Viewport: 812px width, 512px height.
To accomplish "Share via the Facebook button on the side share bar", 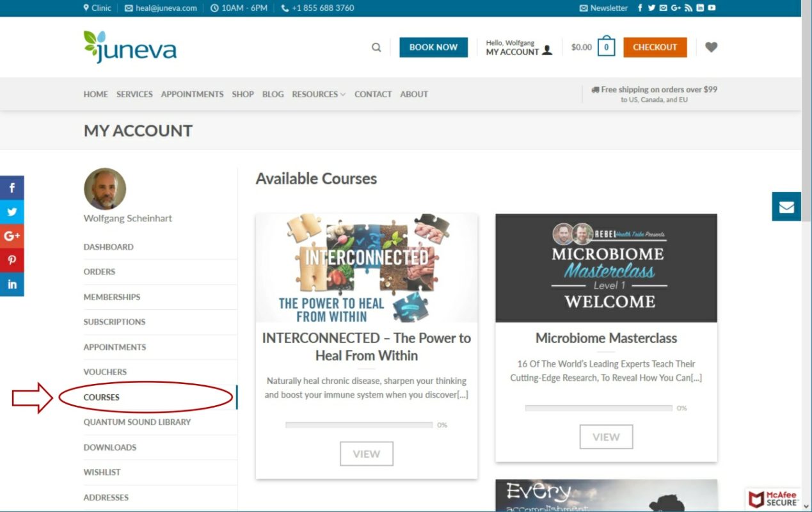I will (12, 188).
